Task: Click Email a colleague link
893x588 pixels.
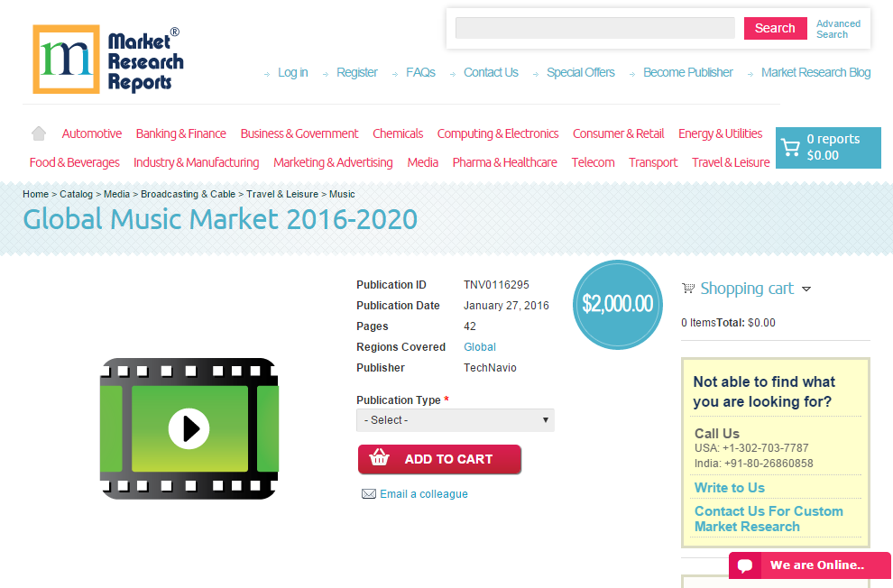Action: pyautogui.click(x=424, y=494)
